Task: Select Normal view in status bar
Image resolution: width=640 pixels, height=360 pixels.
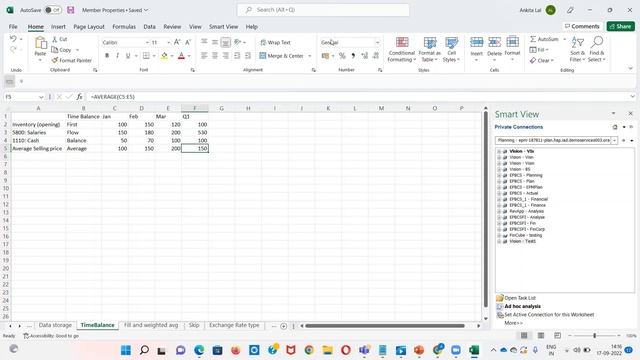Action: click(x=524, y=336)
